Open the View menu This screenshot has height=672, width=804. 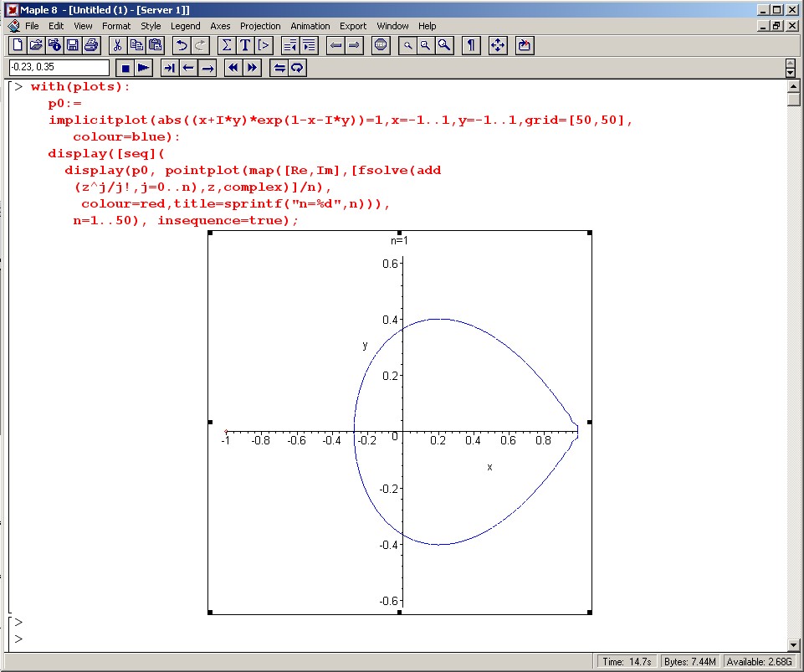(x=83, y=26)
